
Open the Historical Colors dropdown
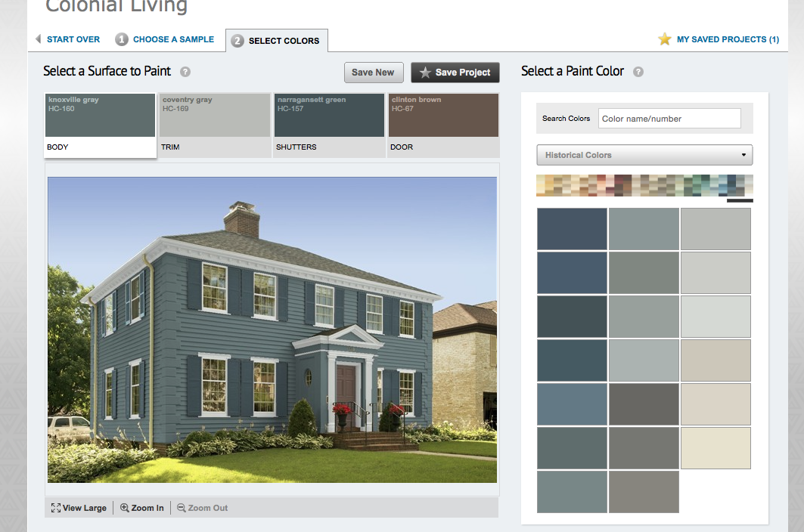tap(644, 155)
